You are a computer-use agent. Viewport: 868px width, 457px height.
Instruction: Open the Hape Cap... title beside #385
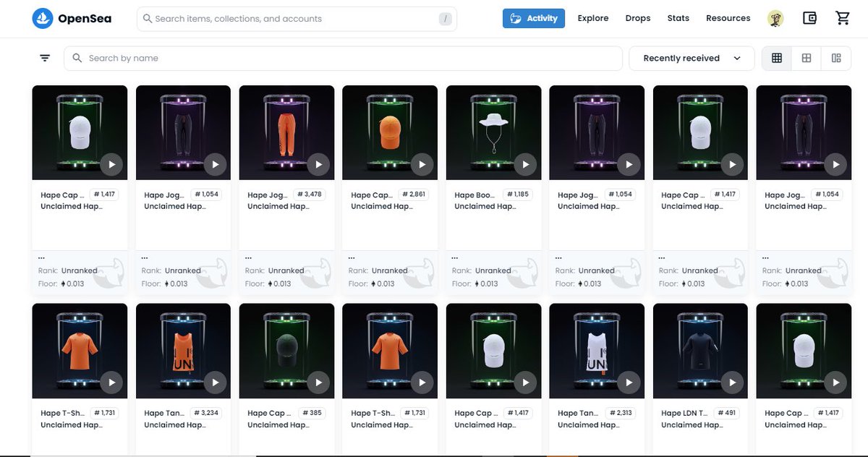point(268,414)
